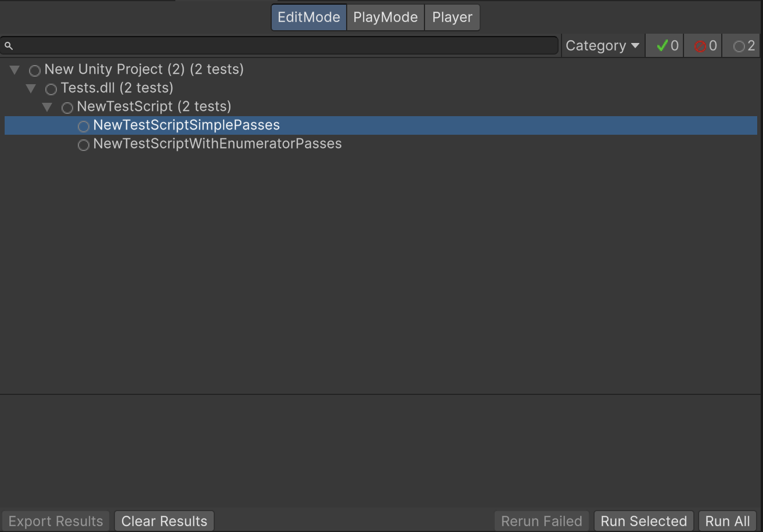Click the green passed-tests count icon

tap(664, 45)
